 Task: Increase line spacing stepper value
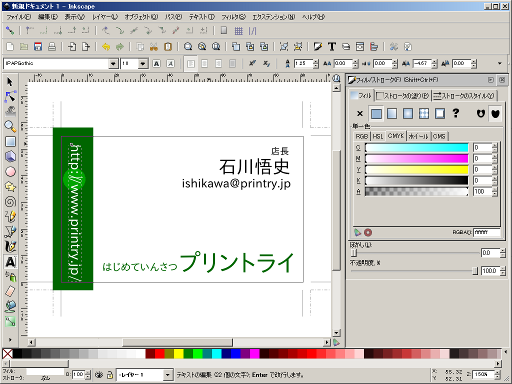pyautogui.click(x=316, y=61)
